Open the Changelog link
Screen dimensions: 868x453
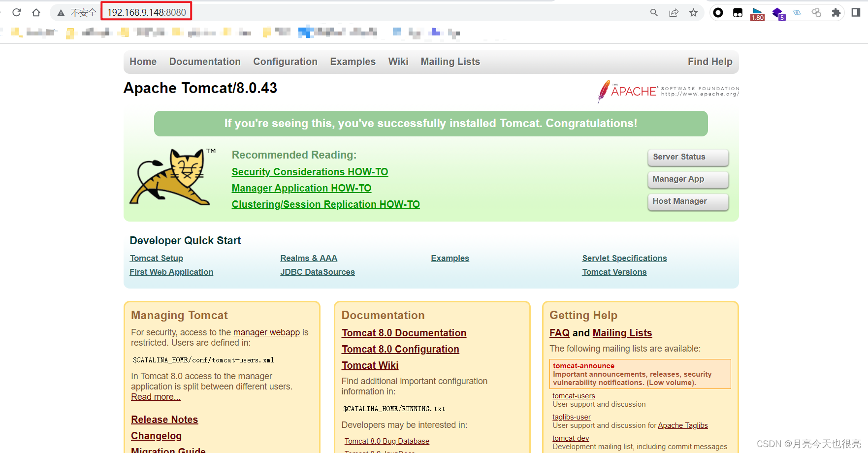[156, 436]
